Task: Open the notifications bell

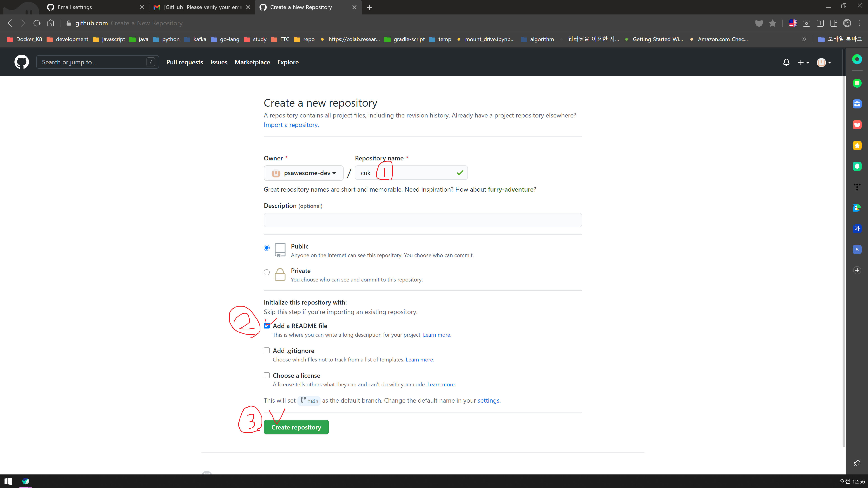Action: click(x=786, y=62)
